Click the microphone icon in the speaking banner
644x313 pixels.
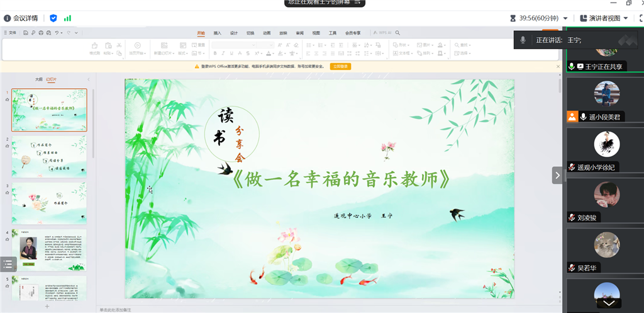point(523,40)
